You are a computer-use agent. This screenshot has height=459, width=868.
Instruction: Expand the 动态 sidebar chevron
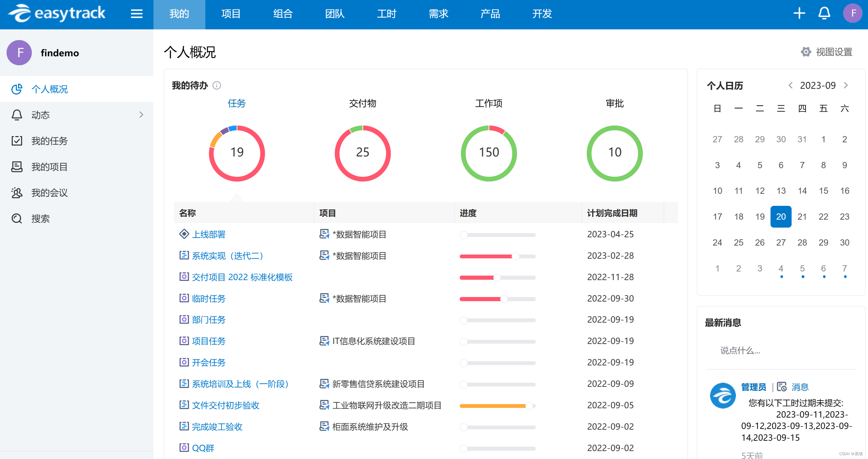(x=141, y=115)
